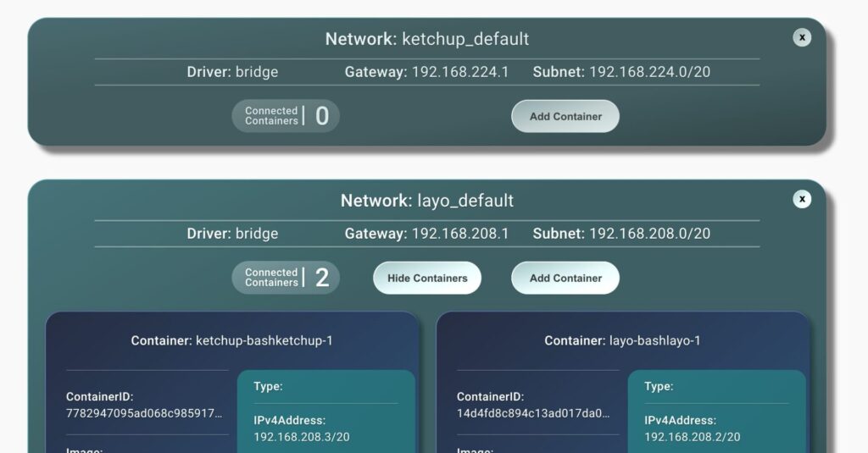Click subnet value 192.168.224.0/20
Image resolution: width=868 pixels, height=453 pixels.
[649, 72]
